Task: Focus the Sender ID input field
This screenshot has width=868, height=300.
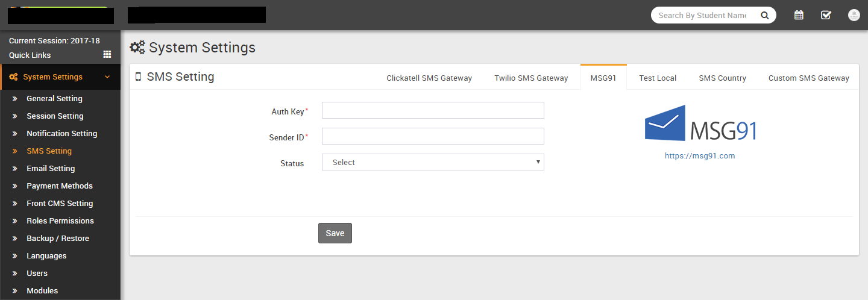Action: coord(433,137)
